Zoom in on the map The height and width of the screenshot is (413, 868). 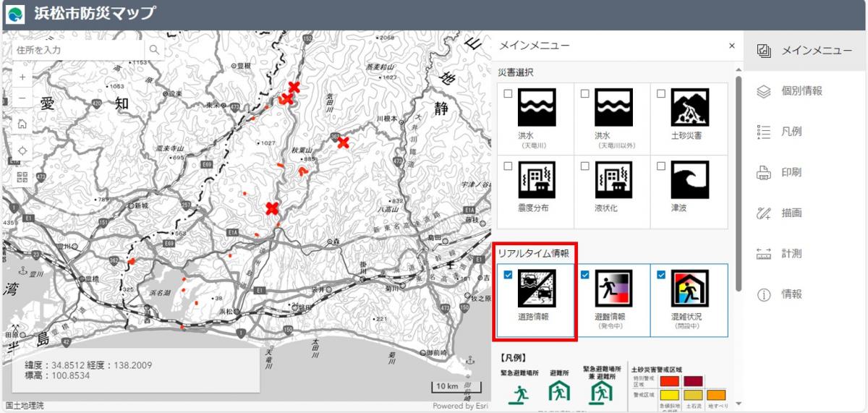click(x=22, y=77)
